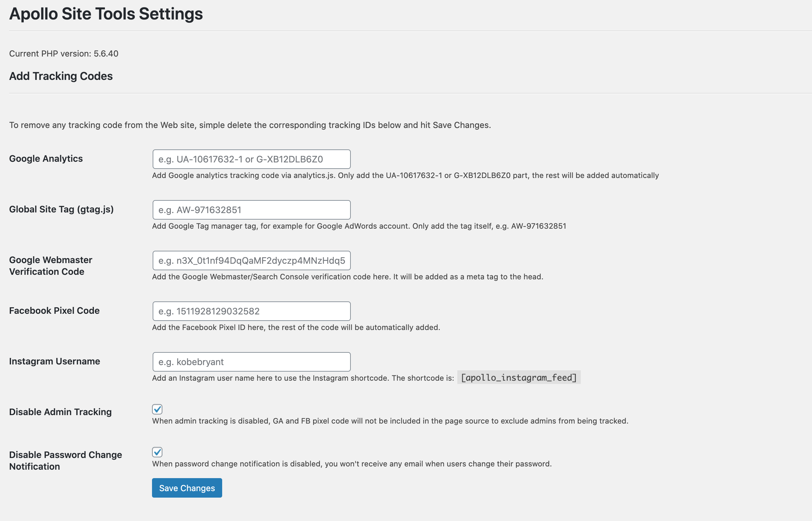Click the Apollo Site Tools Settings heading

(106, 14)
